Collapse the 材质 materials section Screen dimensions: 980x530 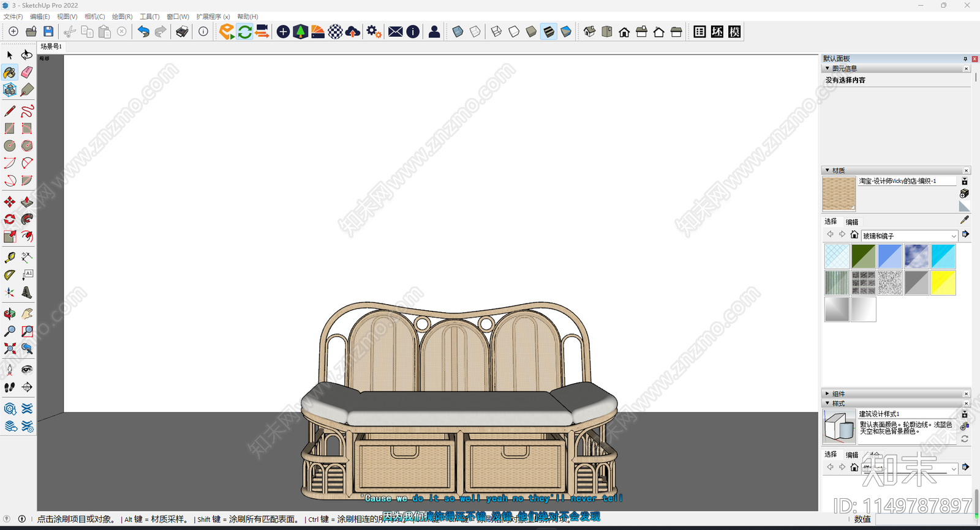point(827,170)
